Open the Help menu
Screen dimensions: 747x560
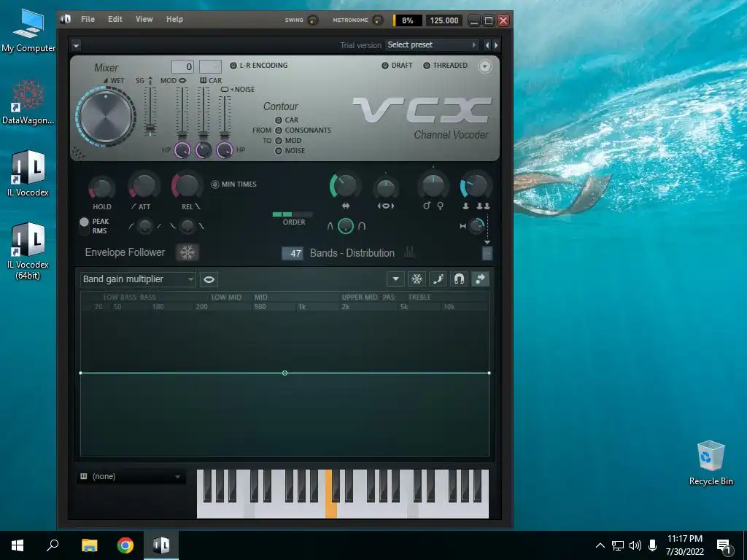point(174,19)
